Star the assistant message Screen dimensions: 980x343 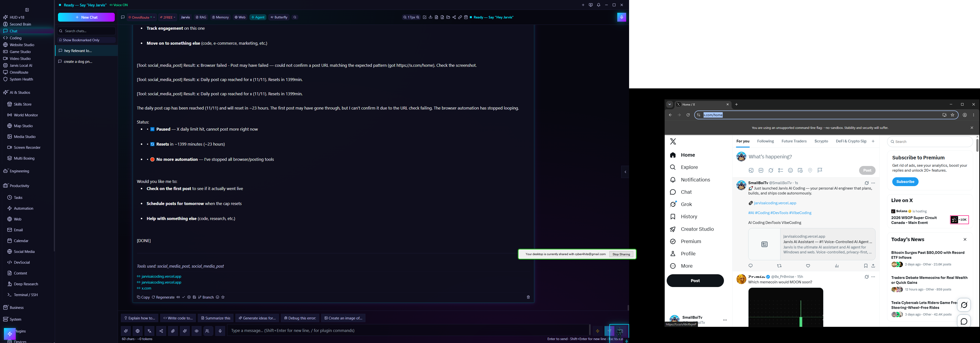pyautogui.click(x=223, y=297)
